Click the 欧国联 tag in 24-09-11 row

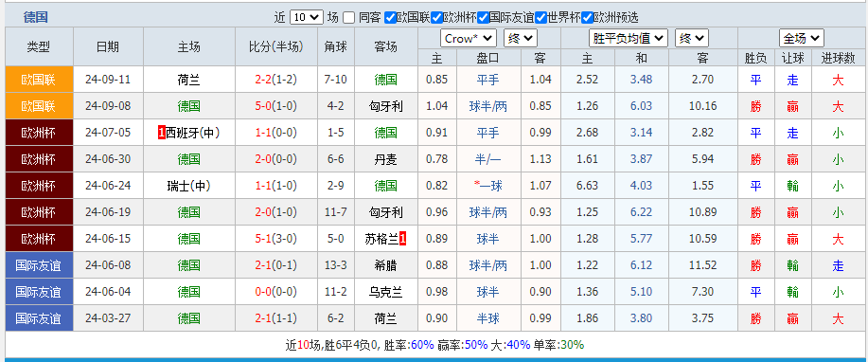click(x=39, y=80)
